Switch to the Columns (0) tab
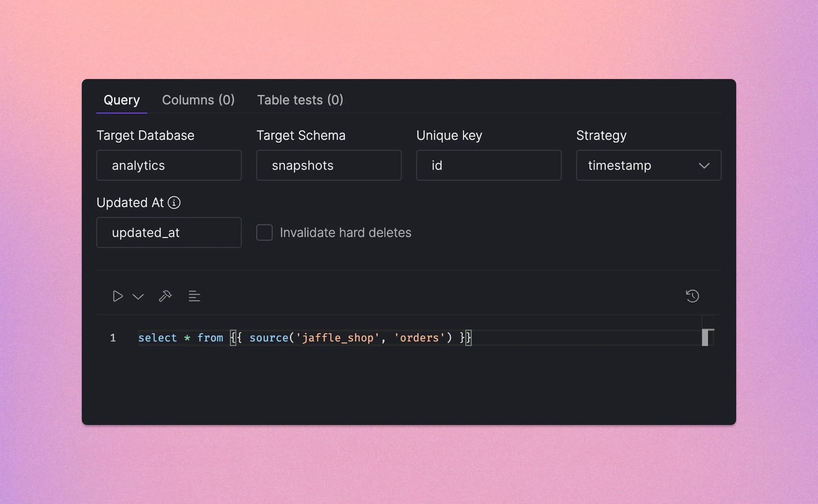This screenshot has width=818, height=504. tap(198, 100)
